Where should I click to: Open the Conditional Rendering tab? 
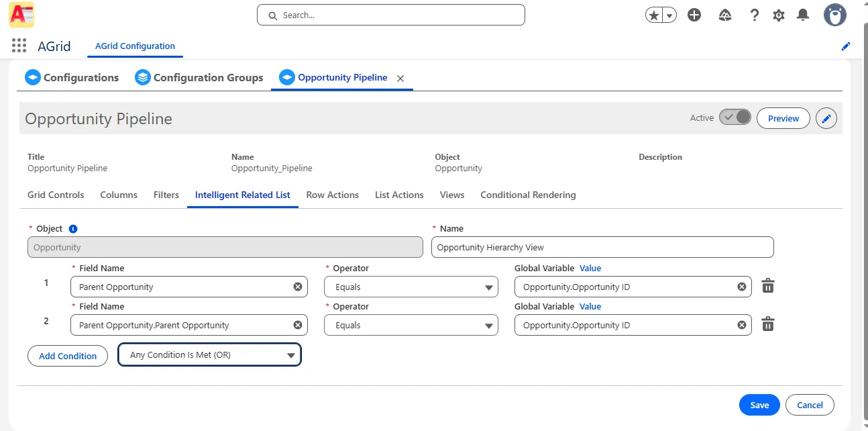click(528, 195)
